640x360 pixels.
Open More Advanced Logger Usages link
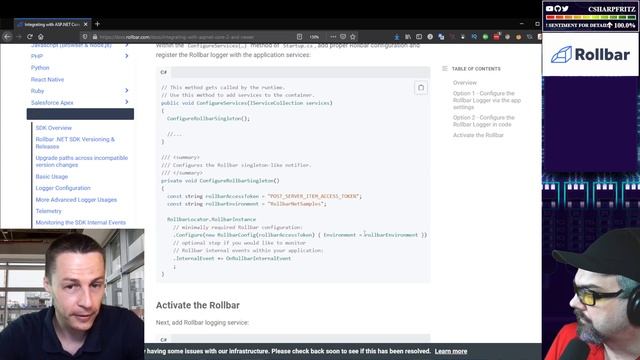(x=76, y=200)
